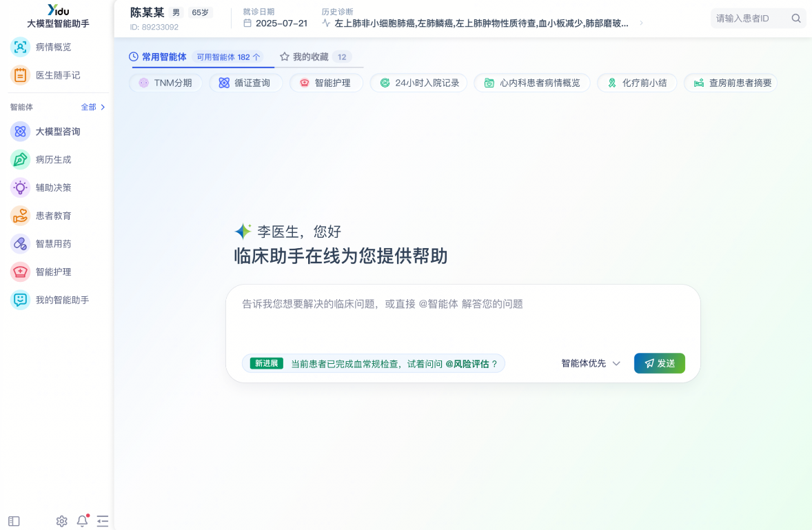The image size is (812, 530).
Task: Click the 智慧用药 pill icon
Action: [x=20, y=244]
